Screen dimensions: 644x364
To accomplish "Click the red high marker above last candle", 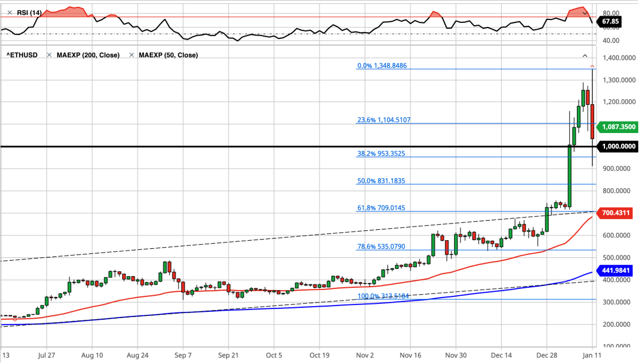I will (592, 66).
